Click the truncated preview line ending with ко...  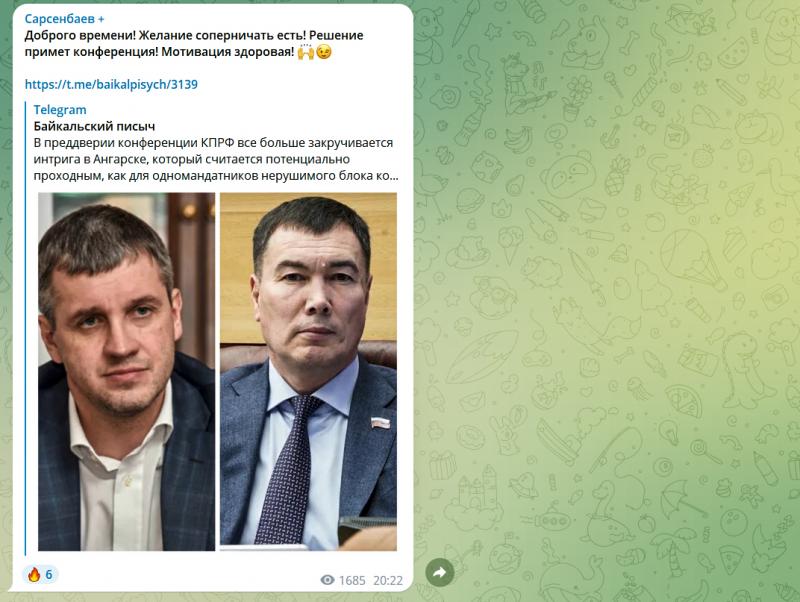[x=216, y=175]
